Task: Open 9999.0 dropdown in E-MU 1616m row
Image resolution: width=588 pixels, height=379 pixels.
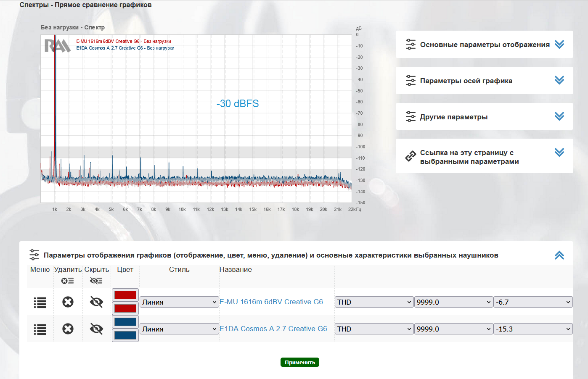Action: pyautogui.click(x=453, y=302)
